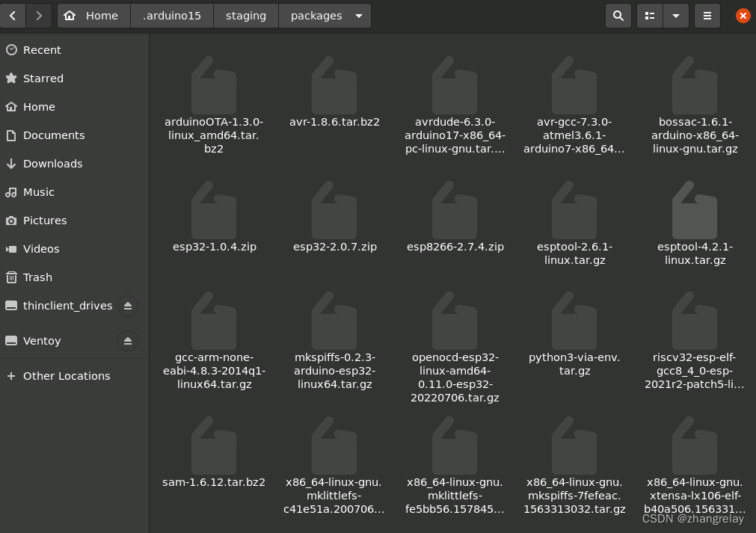The image size is (756, 533).
Task: Open Music in the sidebar
Action: point(74,192)
